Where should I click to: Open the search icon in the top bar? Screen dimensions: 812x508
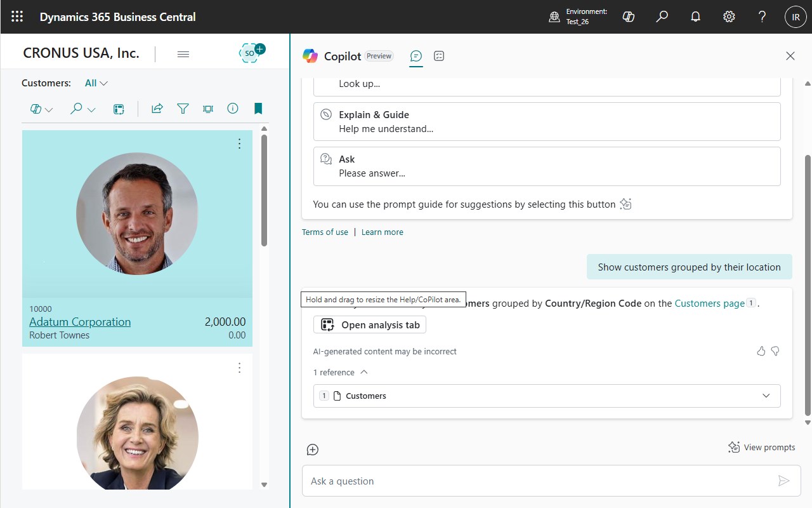click(x=662, y=17)
